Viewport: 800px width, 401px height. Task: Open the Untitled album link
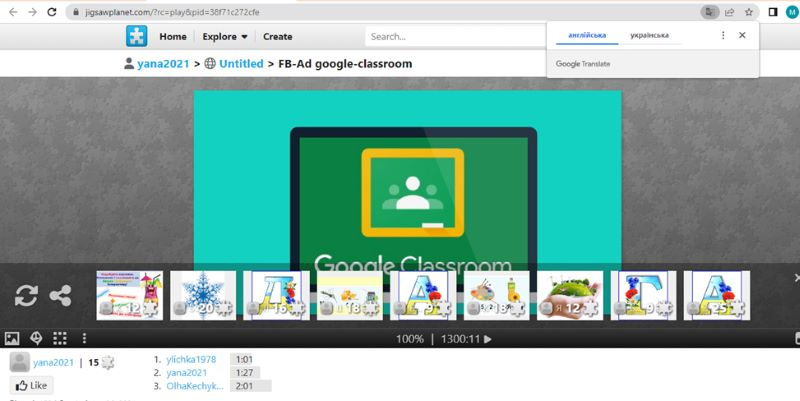(x=241, y=64)
